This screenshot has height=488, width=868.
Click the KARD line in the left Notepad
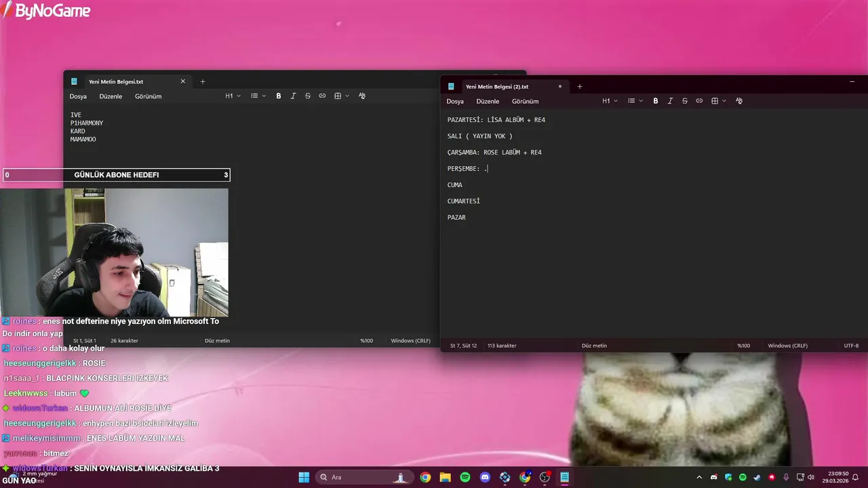coord(78,131)
